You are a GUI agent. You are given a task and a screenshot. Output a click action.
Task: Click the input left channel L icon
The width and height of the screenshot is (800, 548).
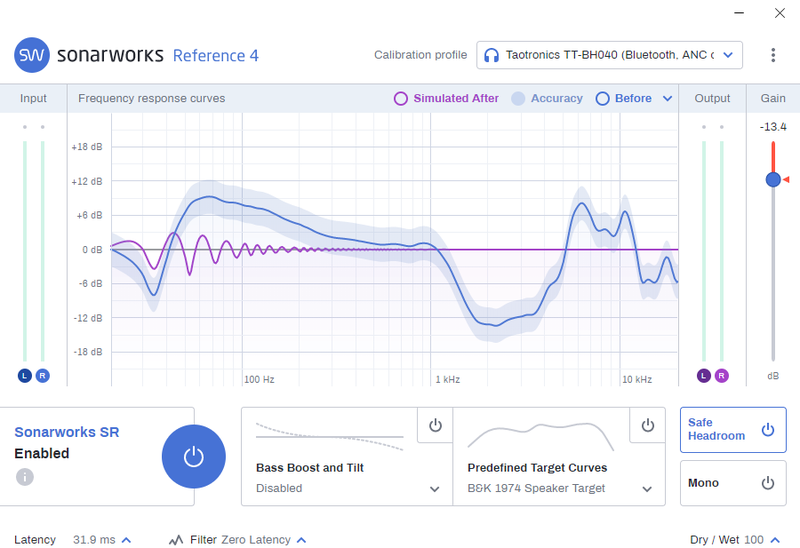click(24, 376)
